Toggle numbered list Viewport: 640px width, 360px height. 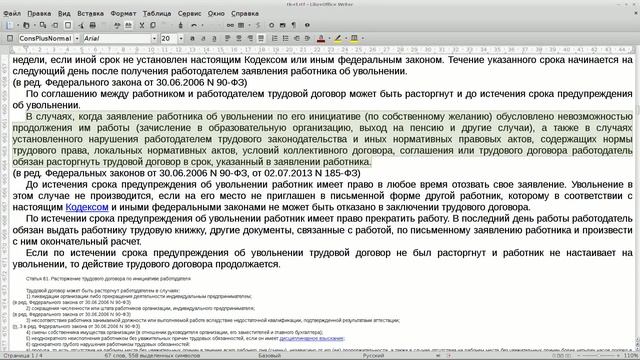[275, 38]
